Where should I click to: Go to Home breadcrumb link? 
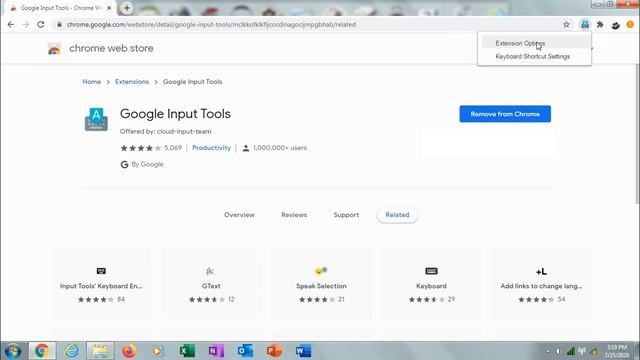tap(91, 82)
